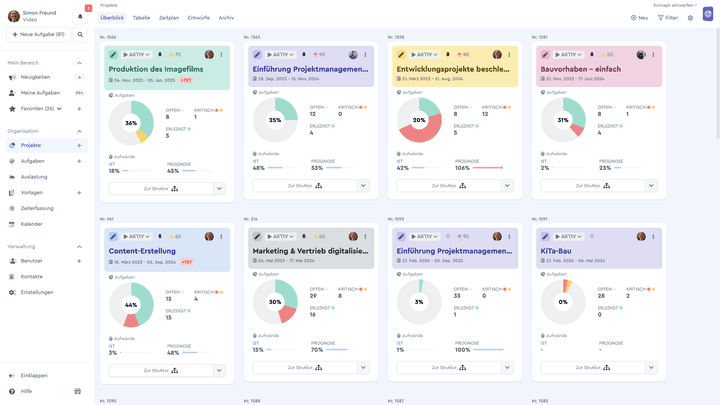Screen dimensions: 720x405
Task: Click the 36% donut chart on Produktion des Imagefilms
Action: pyautogui.click(x=131, y=123)
